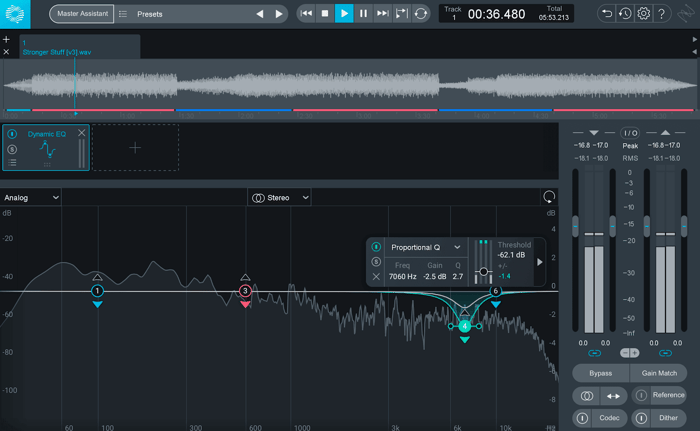Pause playback
This screenshot has height=431, width=700.
(363, 14)
